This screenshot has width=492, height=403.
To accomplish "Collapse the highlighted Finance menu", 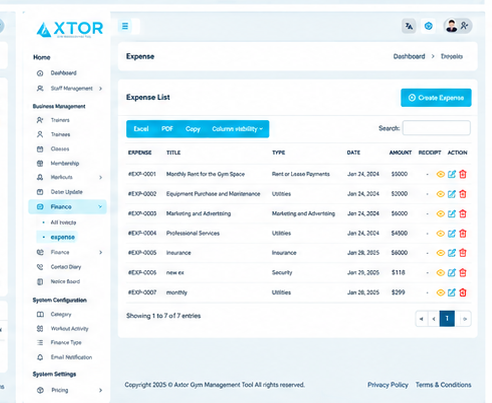I will 67,207.
